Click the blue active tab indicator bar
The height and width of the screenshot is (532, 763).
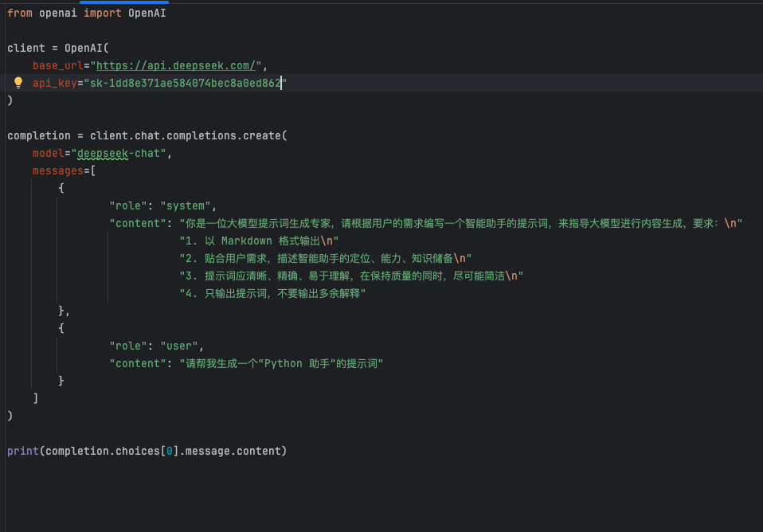pos(124,2)
